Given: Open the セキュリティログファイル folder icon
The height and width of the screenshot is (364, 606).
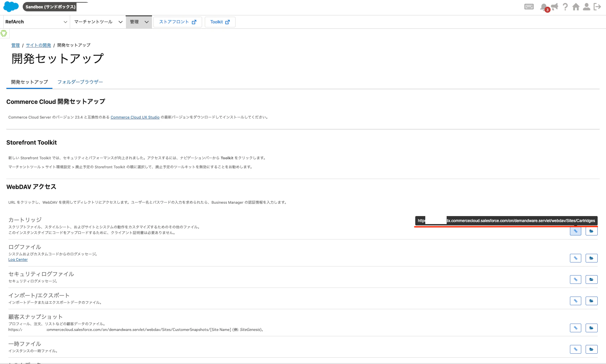Looking at the screenshot, I should point(592,280).
